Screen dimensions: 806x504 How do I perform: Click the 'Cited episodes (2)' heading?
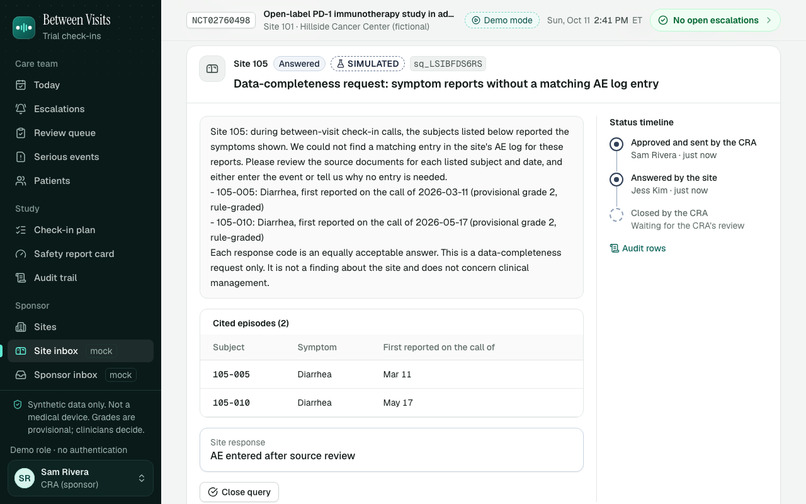click(251, 323)
